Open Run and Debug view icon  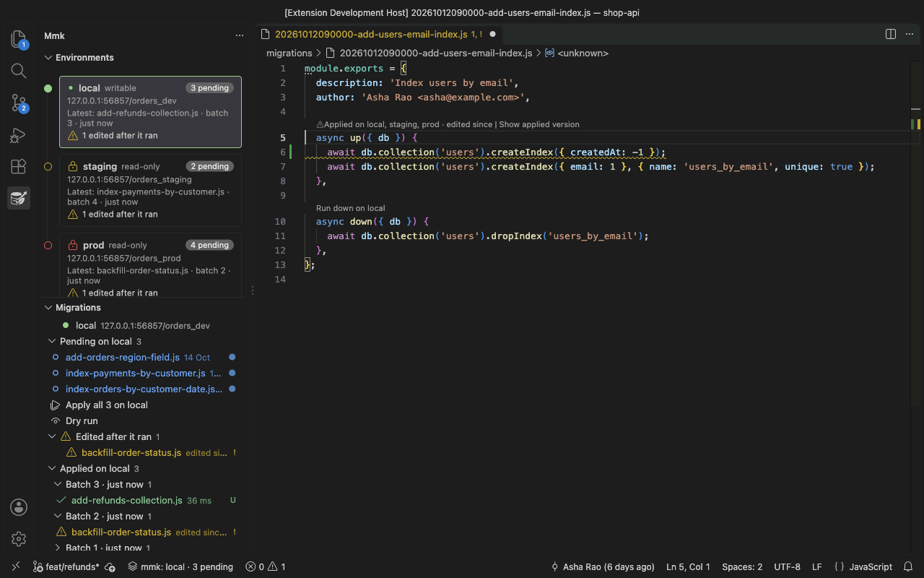(19, 135)
